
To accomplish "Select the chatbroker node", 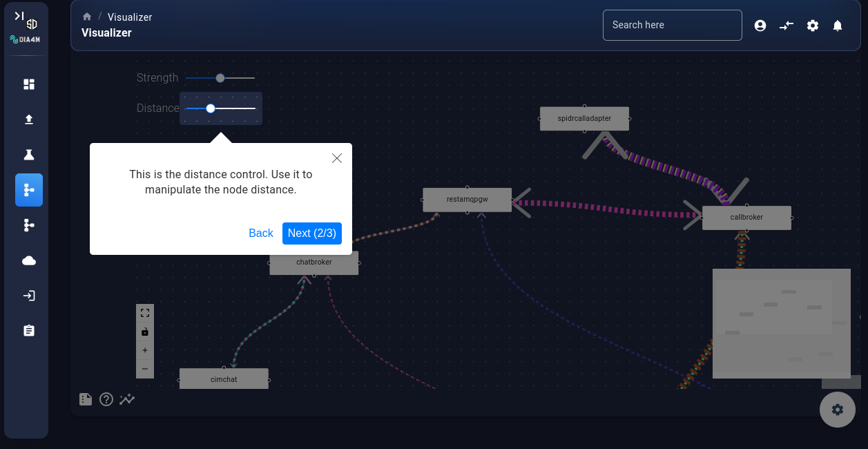I will pos(314,262).
